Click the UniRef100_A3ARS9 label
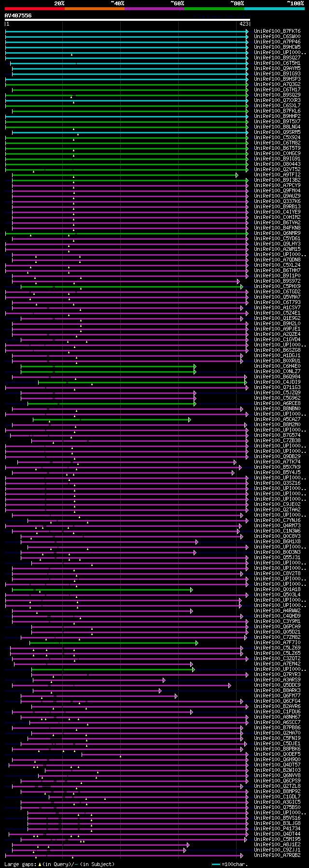Viewport: 309px width, 868px height. (x=277, y=680)
